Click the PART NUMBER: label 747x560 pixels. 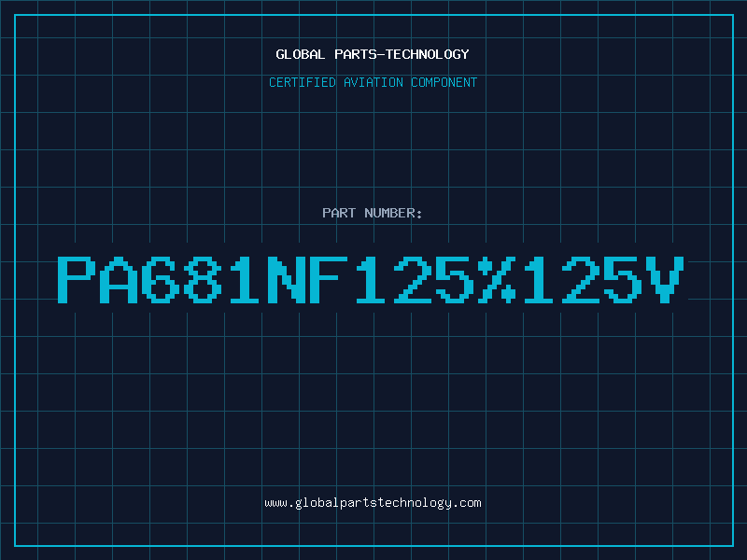(373, 213)
